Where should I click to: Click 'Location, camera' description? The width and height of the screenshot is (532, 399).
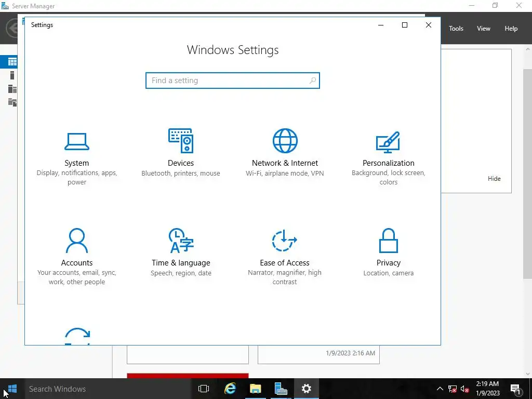coord(389,273)
